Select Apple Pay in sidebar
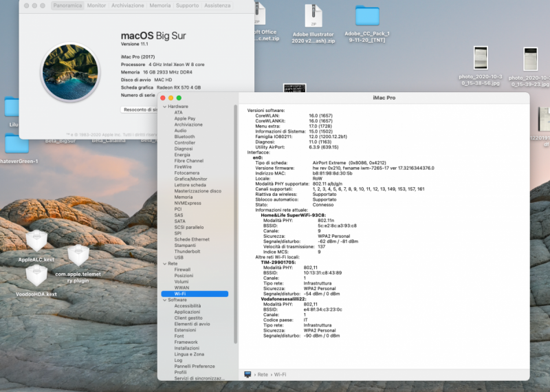Image resolution: width=550 pixels, height=392 pixels. [185, 118]
